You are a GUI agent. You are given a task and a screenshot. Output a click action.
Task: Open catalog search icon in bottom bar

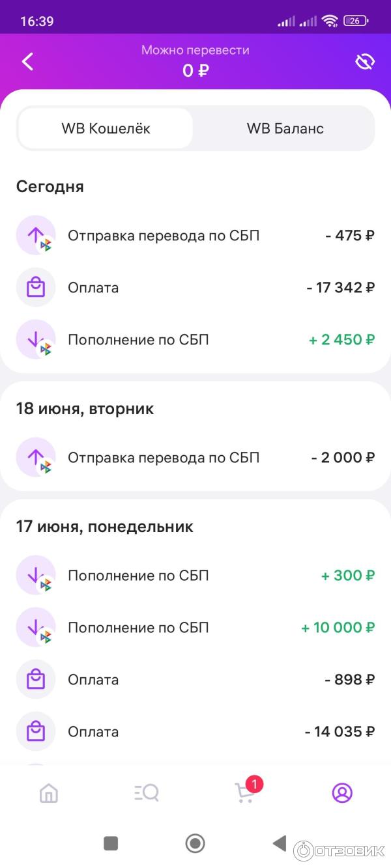pyautogui.click(x=147, y=792)
